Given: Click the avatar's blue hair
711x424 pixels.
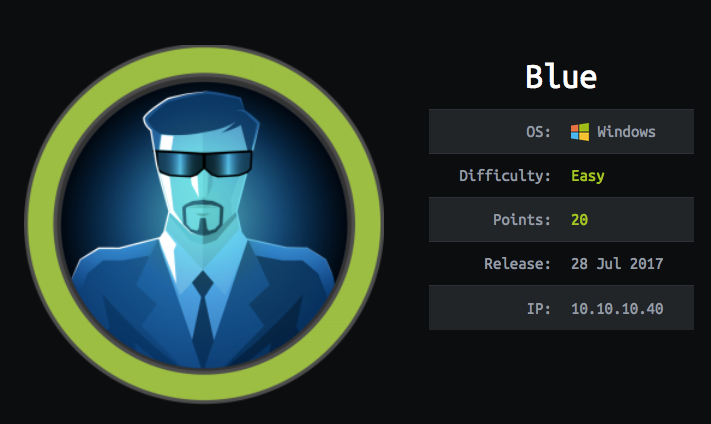Looking at the screenshot, I should (x=201, y=114).
